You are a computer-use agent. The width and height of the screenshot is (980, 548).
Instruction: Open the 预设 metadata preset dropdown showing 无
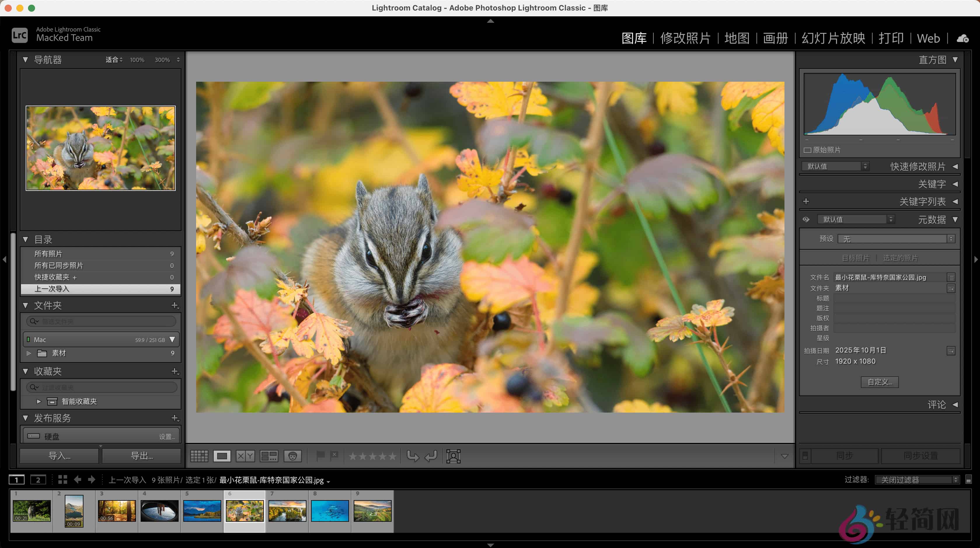(x=896, y=239)
